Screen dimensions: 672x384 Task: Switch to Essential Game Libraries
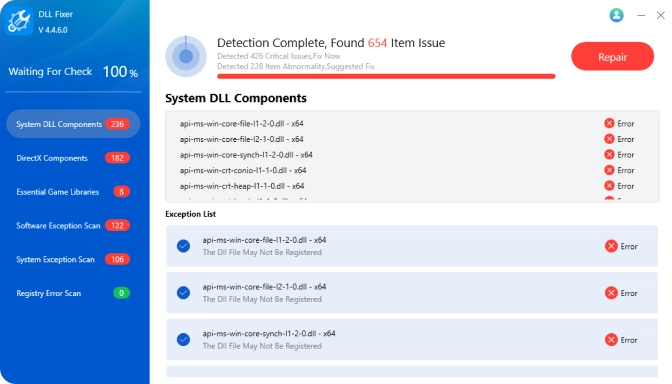[73, 192]
